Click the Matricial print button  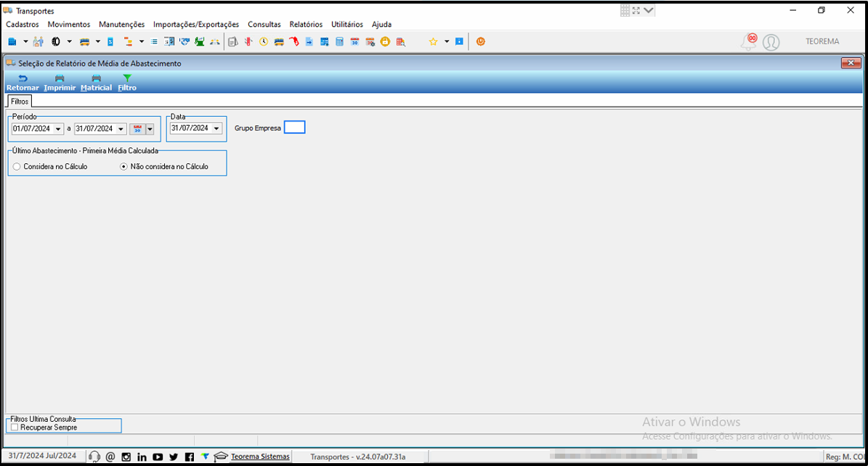pyautogui.click(x=97, y=83)
